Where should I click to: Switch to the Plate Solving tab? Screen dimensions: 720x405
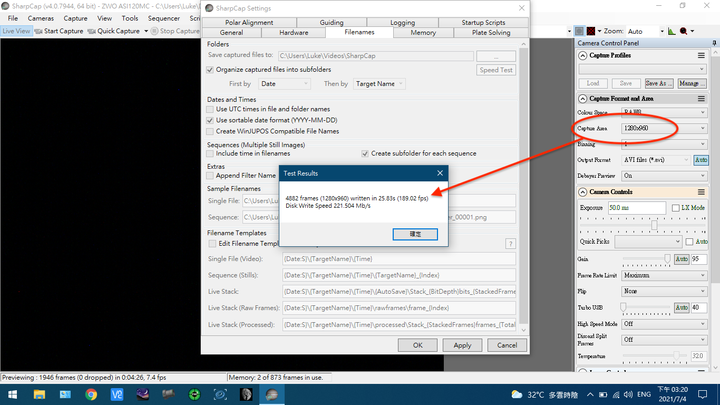point(491,33)
